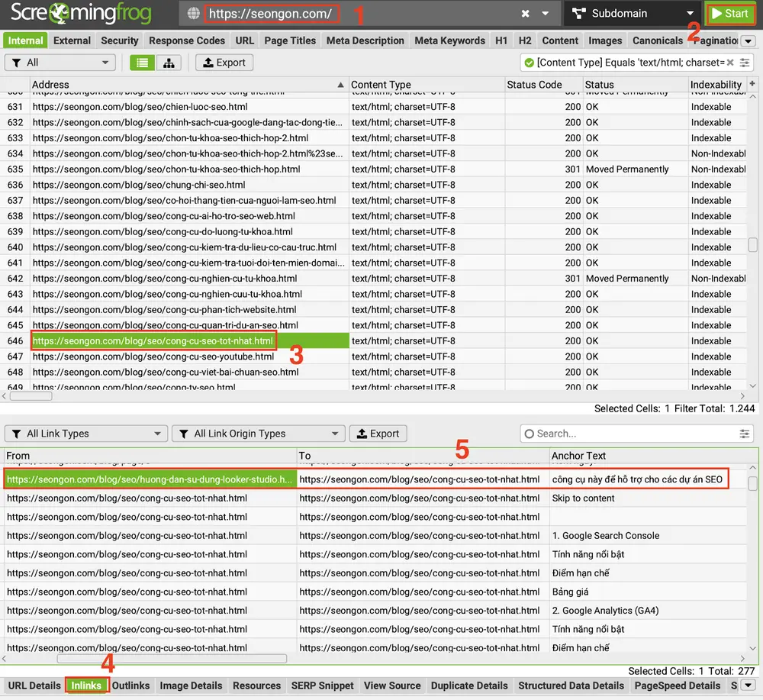Click the Inlinks vertical scrollbar thumb

tap(752, 483)
